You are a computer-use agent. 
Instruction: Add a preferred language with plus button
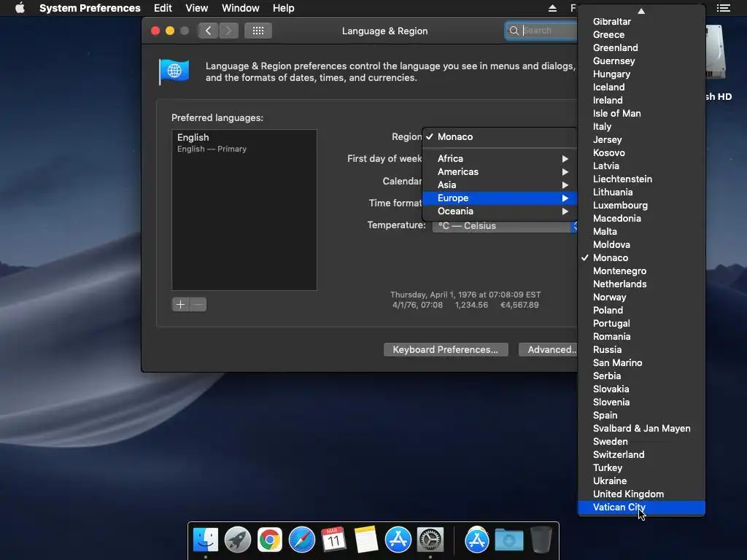tap(181, 304)
